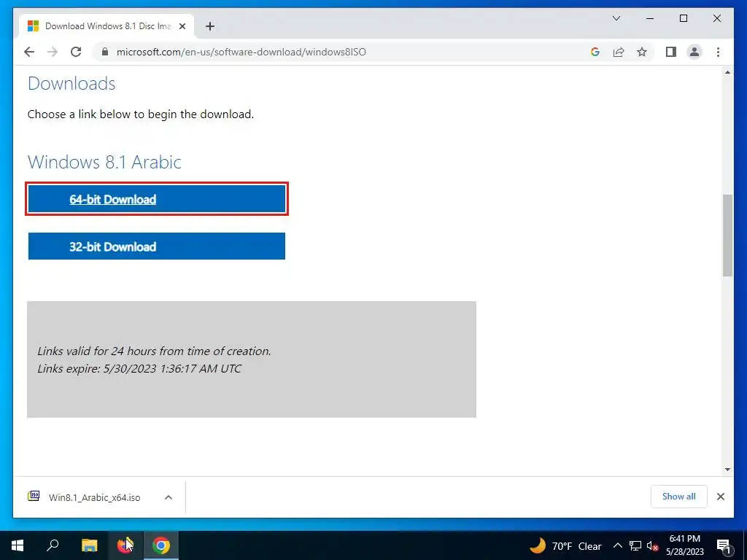
Task: Go back to the previous page
Action: 29,52
